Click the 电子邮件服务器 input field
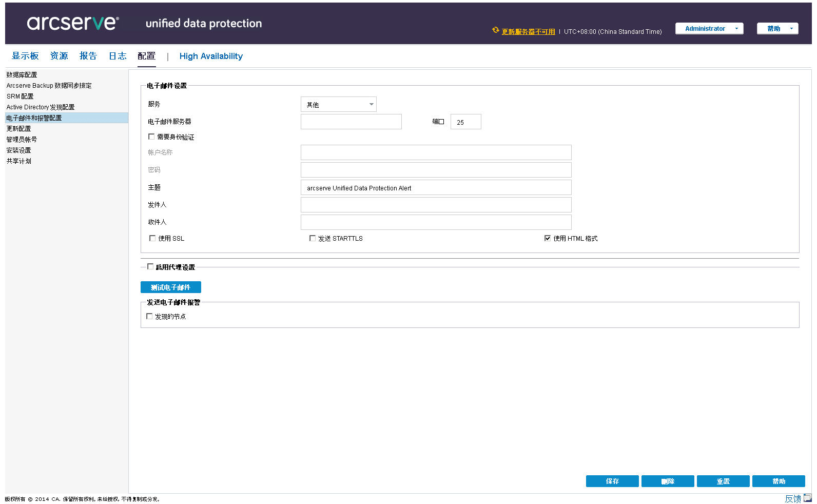The width and height of the screenshot is (817, 504). click(351, 122)
